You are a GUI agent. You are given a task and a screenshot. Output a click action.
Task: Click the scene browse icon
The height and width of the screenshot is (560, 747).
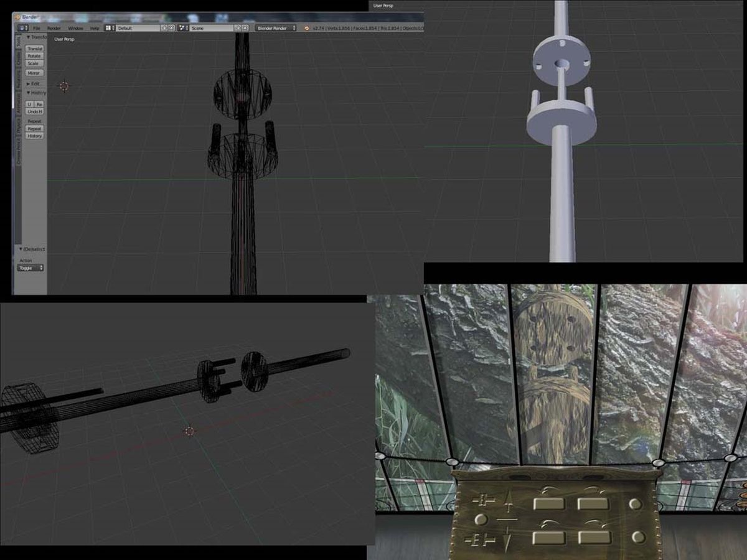[183, 28]
